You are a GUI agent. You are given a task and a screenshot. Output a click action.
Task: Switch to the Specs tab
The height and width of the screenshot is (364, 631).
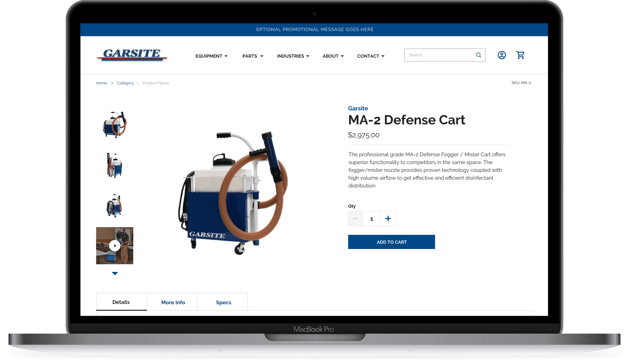point(223,302)
